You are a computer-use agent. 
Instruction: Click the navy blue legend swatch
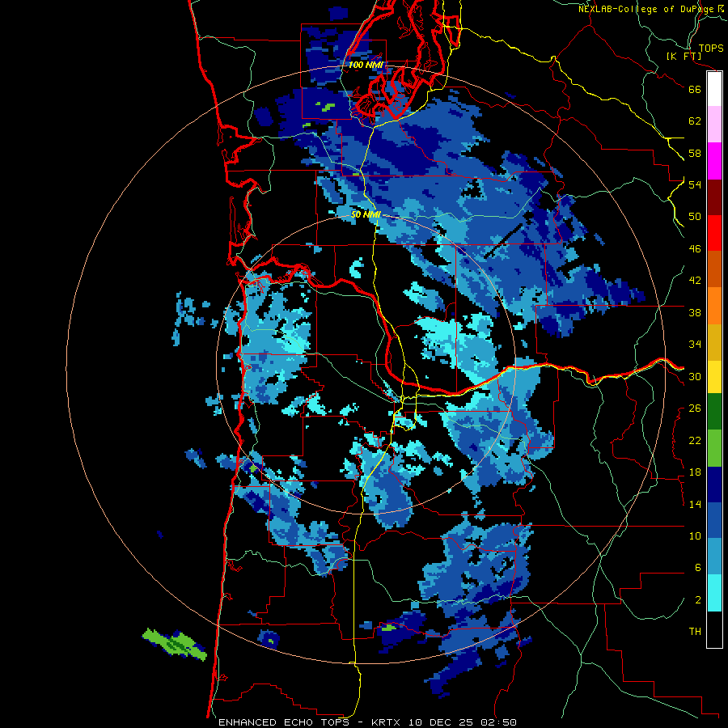click(714, 485)
